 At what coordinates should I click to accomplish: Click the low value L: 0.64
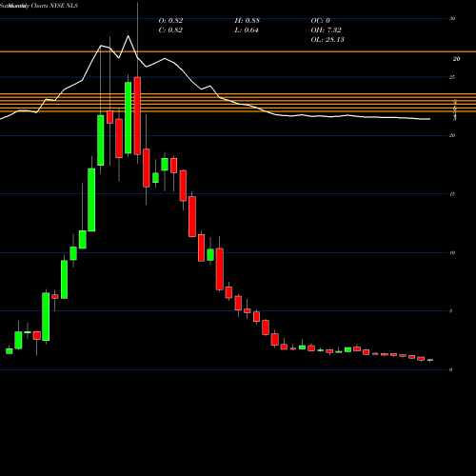coord(247,30)
